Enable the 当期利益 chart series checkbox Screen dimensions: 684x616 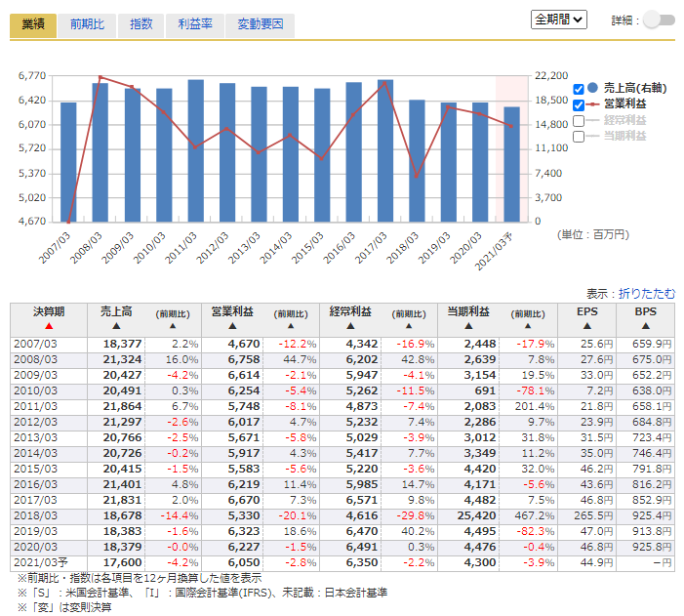[580, 137]
